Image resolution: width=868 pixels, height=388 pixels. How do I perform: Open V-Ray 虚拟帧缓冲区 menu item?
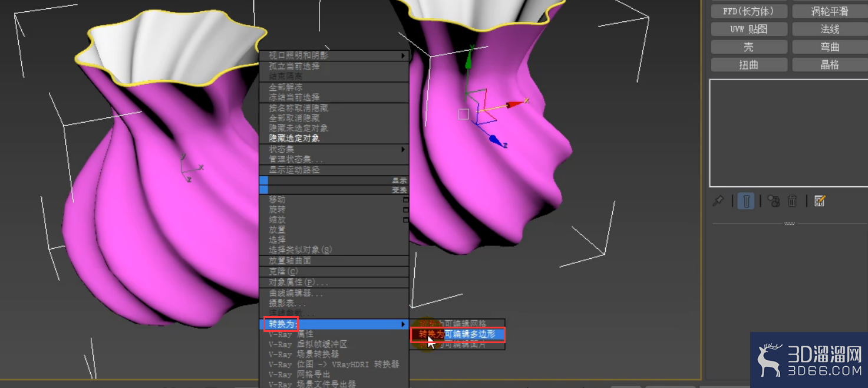point(334,344)
